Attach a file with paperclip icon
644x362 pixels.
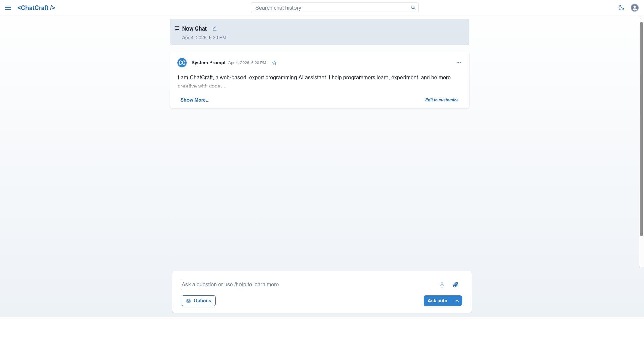[x=455, y=284]
